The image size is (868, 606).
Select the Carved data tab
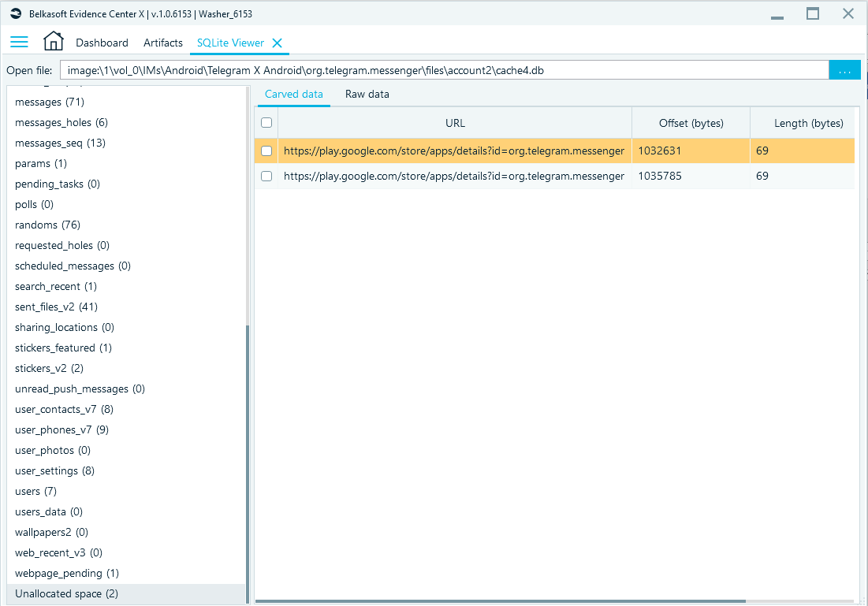click(x=293, y=94)
